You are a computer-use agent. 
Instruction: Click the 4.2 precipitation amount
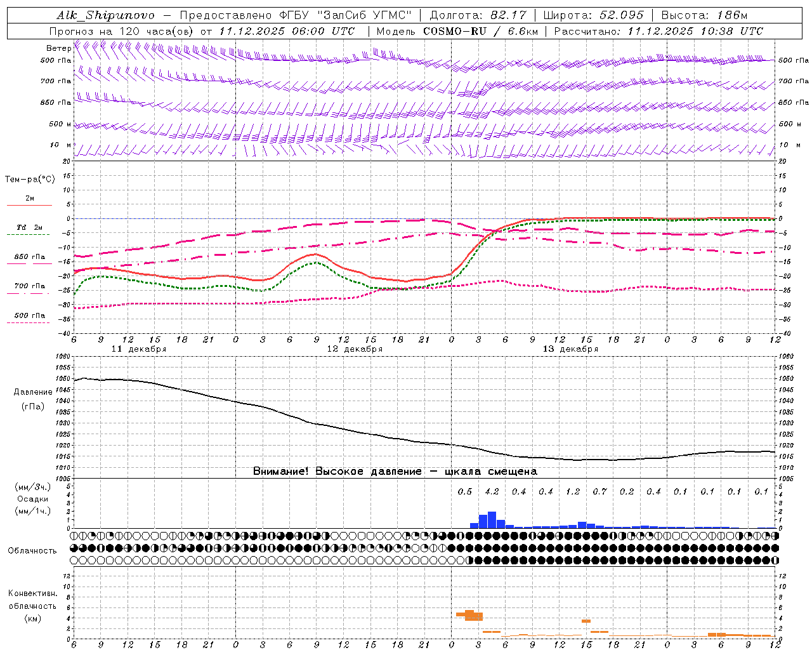tap(492, 492)
